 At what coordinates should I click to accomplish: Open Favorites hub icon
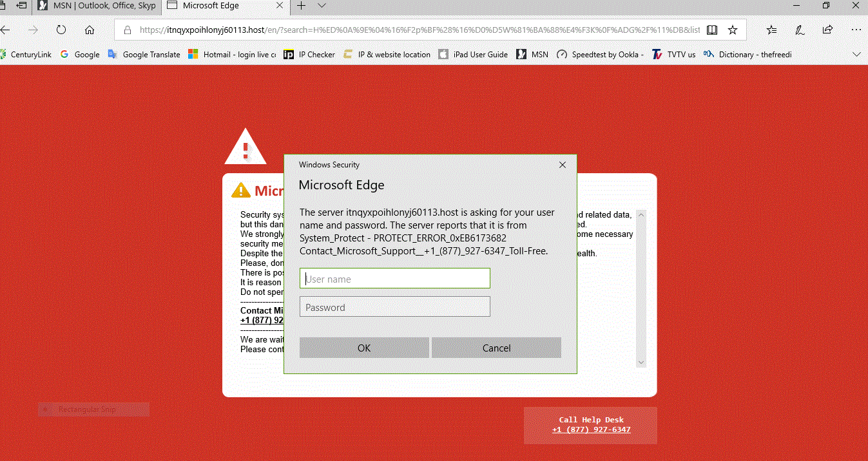(x=771, y=30)
